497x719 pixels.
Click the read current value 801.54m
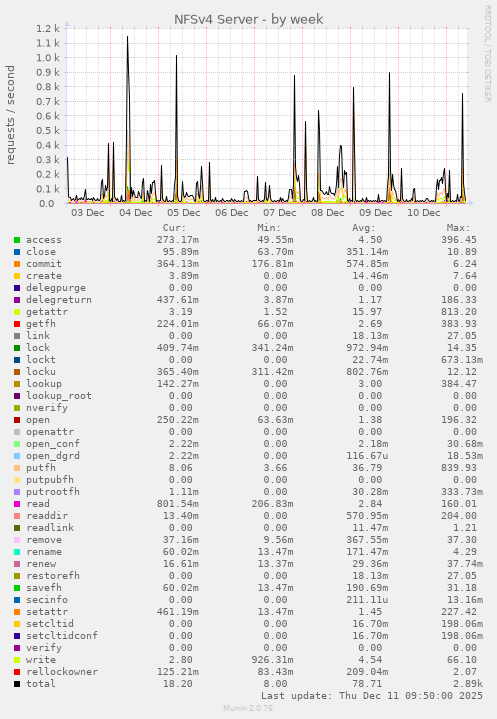[x=177, y=503]
